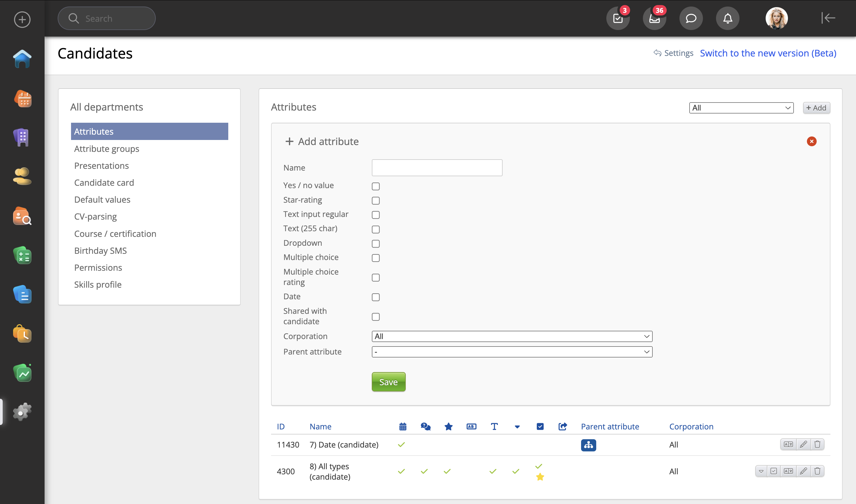Image resolution: width=856 pixels, height=504 pixels.
Task: Open the CV-parsing menu item
Action: tap(95, 217)
